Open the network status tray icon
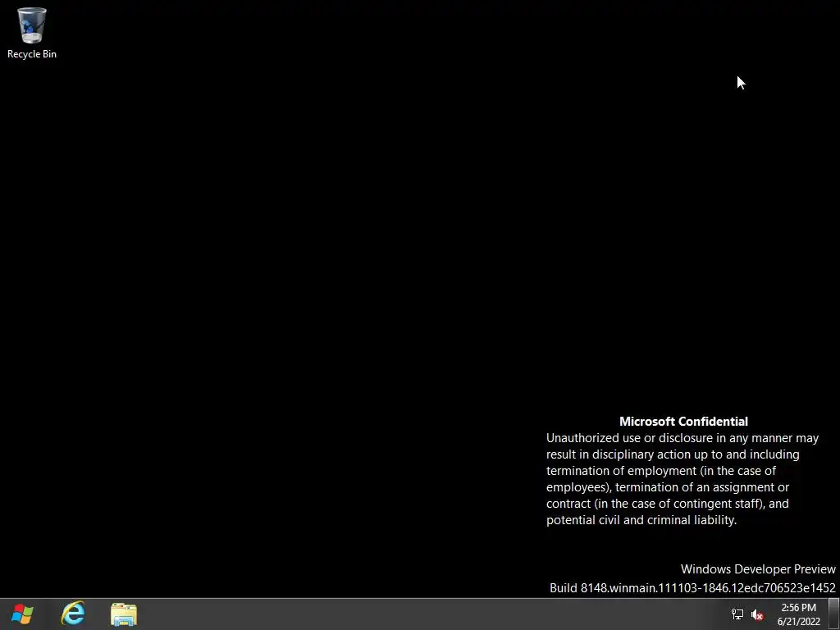The image size is (840, 630). click(x=737, y=614)
